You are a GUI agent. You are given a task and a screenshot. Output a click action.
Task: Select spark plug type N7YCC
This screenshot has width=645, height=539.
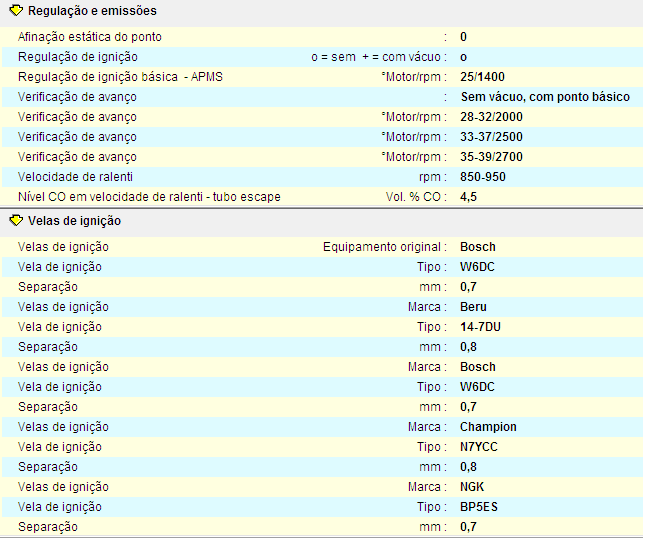coord(478,447)
